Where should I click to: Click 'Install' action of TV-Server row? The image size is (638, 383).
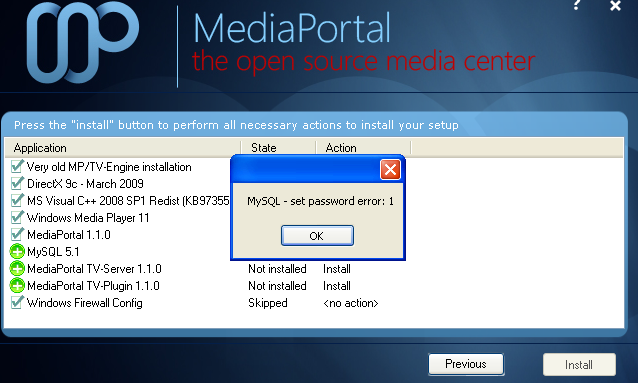click(x=336, y=269)
